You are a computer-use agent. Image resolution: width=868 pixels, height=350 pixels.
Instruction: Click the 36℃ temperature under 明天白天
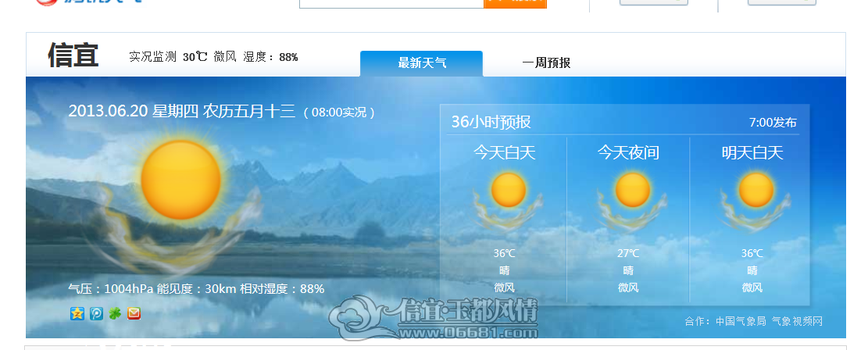coord(752,254)
